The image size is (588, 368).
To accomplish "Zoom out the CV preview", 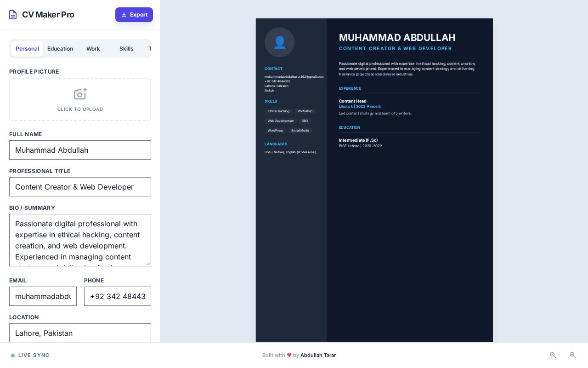I will point(553,355).
